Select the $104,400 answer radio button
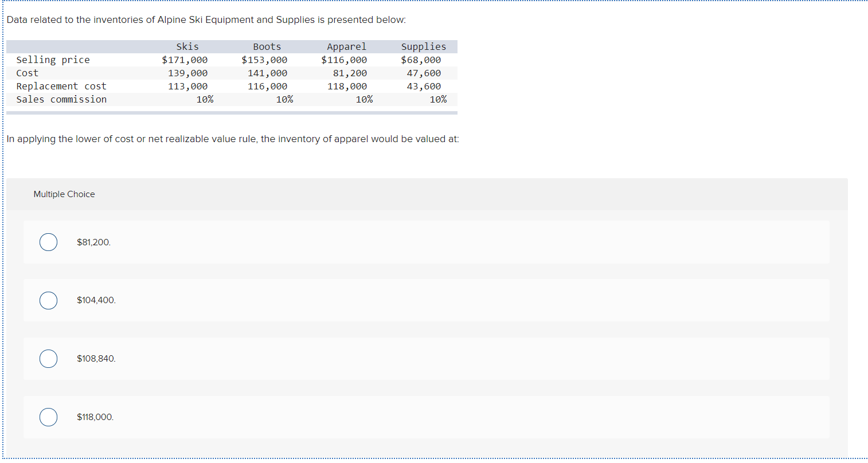 (48, 300)
